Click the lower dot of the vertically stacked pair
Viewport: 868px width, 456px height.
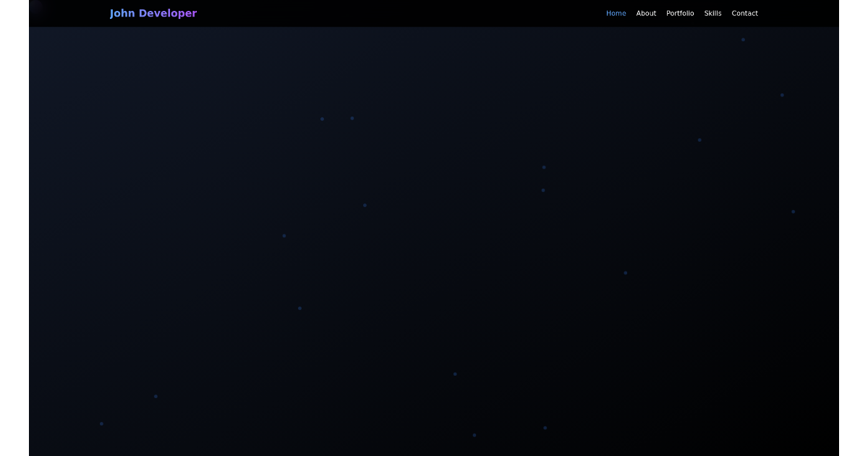point(543,190)
